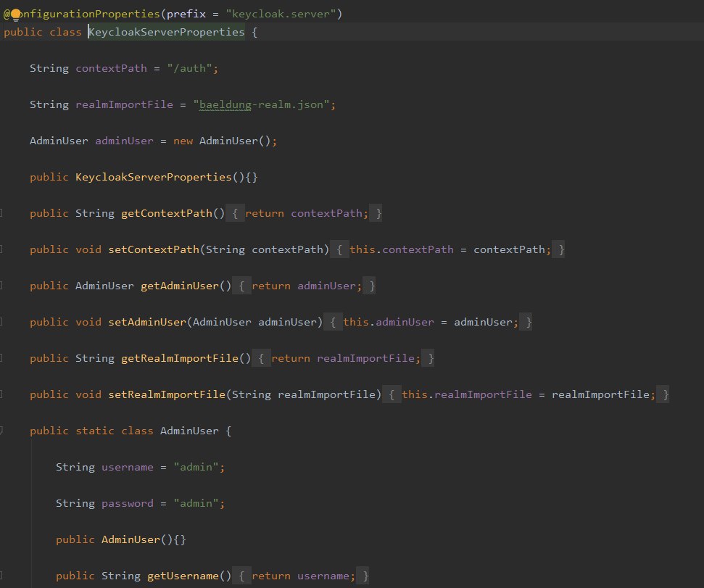Click the getRealmImportFile method name

[x=180, y=359]
